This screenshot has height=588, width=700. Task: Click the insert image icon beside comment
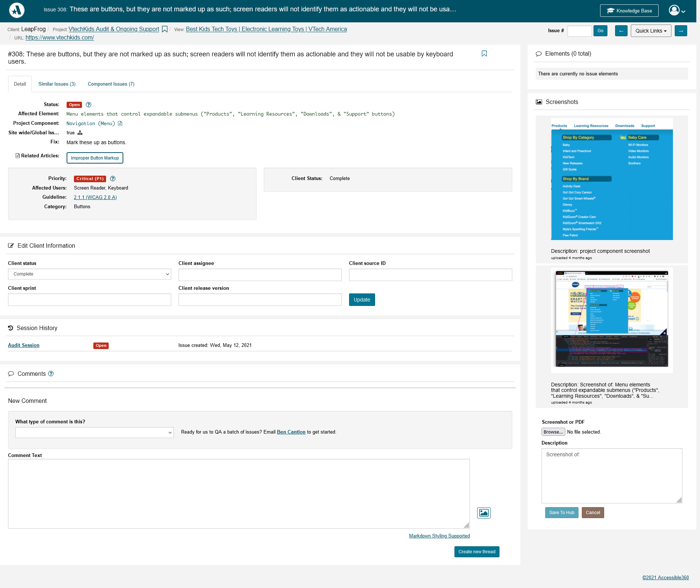[x=484, y=513]
